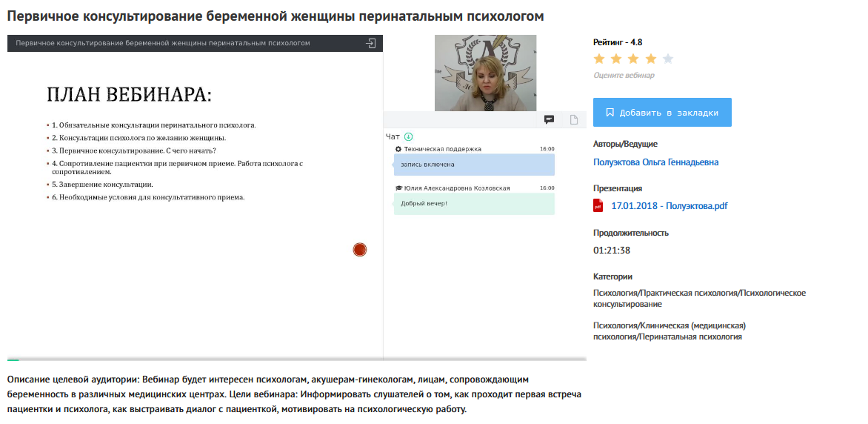This screenshot has width=868, height=424.
Task: Click the presenter webcam video thumbnail
Action: coord(485,73)
